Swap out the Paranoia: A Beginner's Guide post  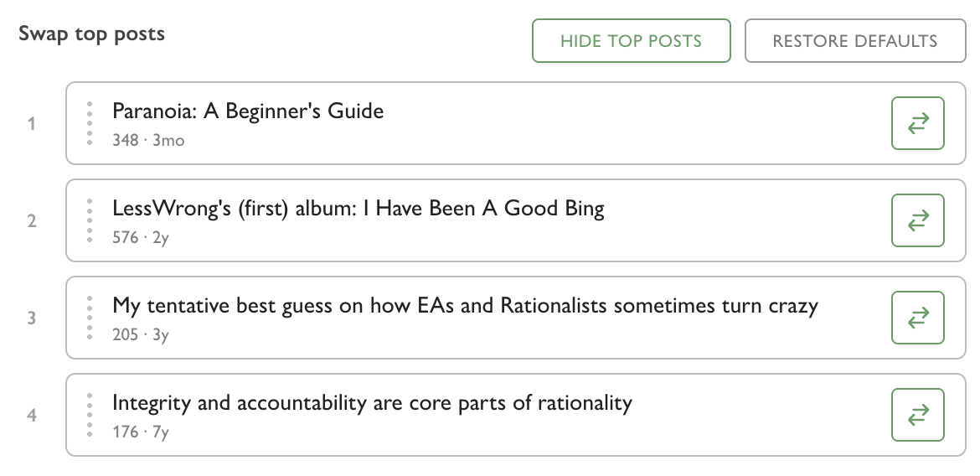pyautogui.click(x=917, y=124)
